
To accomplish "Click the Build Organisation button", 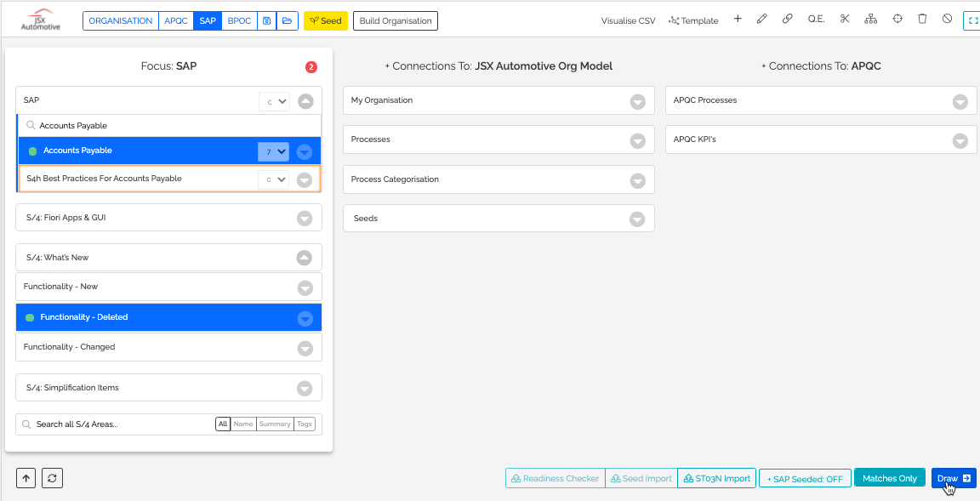I will [x=396, y=20].
